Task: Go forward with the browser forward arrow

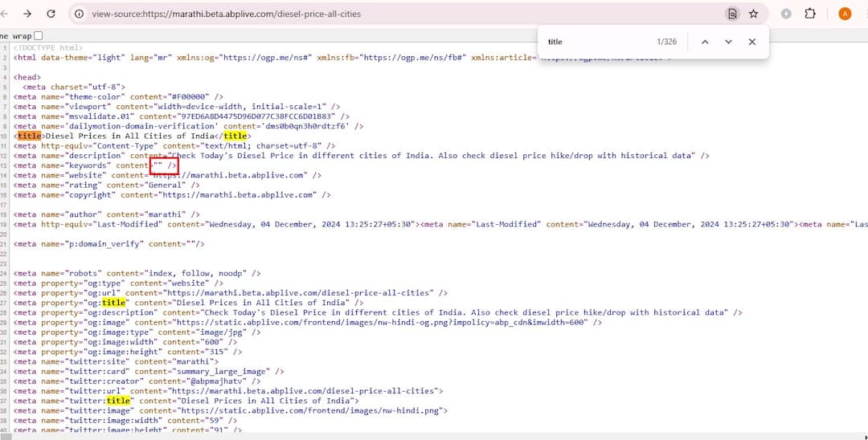Action: point(27,14)
